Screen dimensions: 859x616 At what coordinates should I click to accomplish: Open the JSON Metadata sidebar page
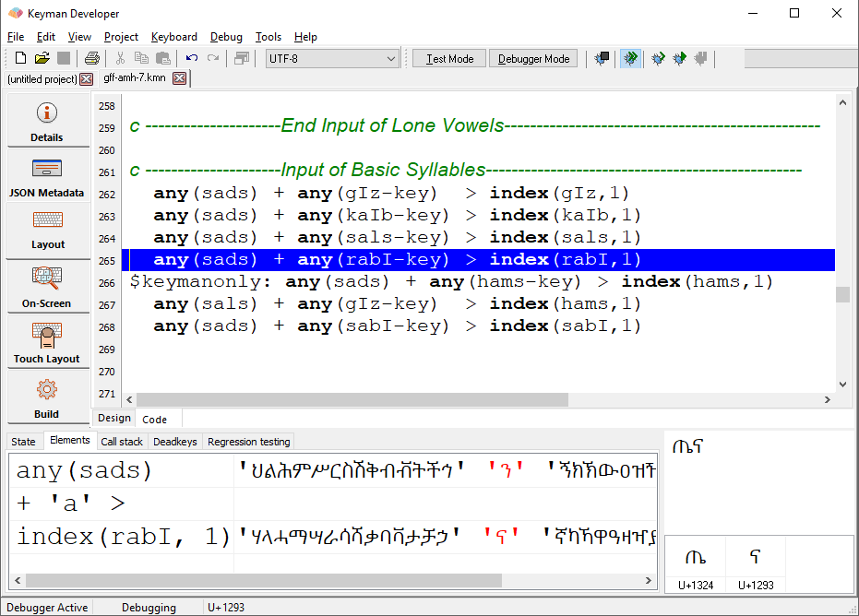click(x=48, y=176)
